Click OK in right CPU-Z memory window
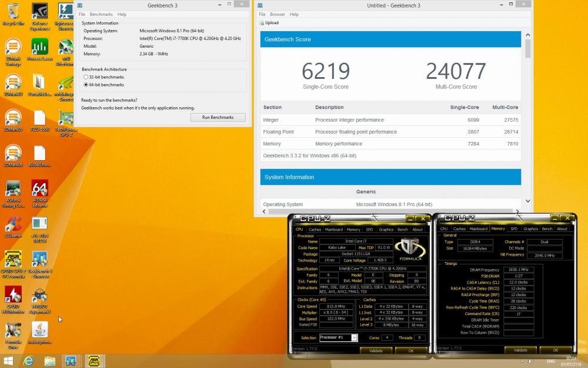 pos(556,350)
